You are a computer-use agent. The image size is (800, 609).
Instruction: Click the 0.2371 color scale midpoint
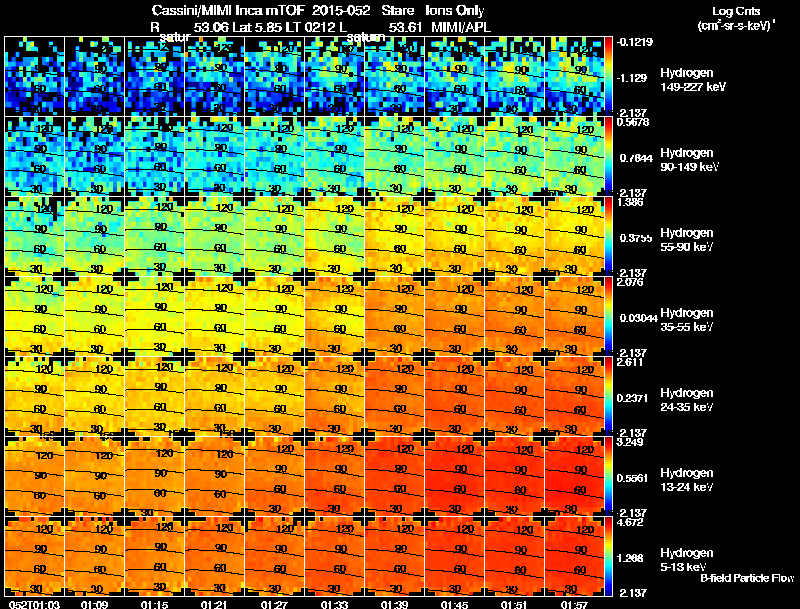tap(632, 398)
